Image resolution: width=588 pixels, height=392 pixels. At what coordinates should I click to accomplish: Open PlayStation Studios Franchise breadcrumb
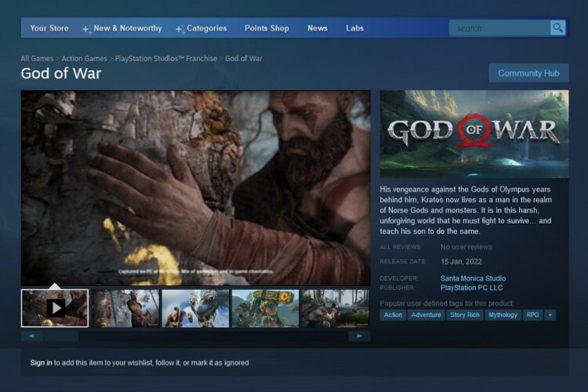click(165, 59)
